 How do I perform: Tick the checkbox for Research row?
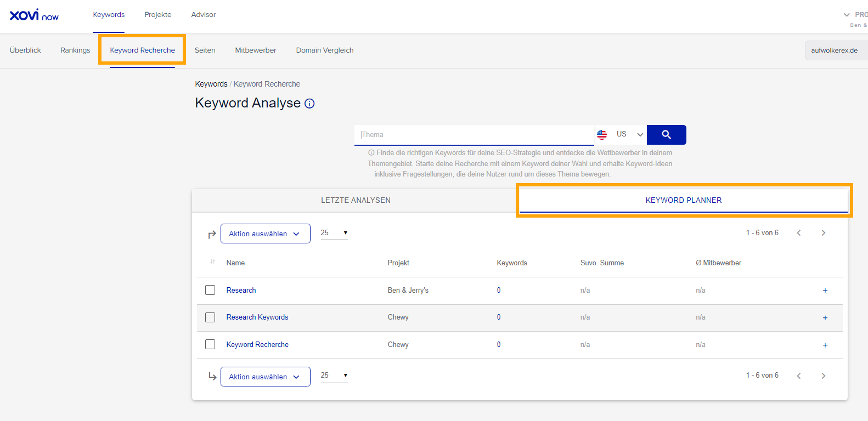(x=210, y=290)
